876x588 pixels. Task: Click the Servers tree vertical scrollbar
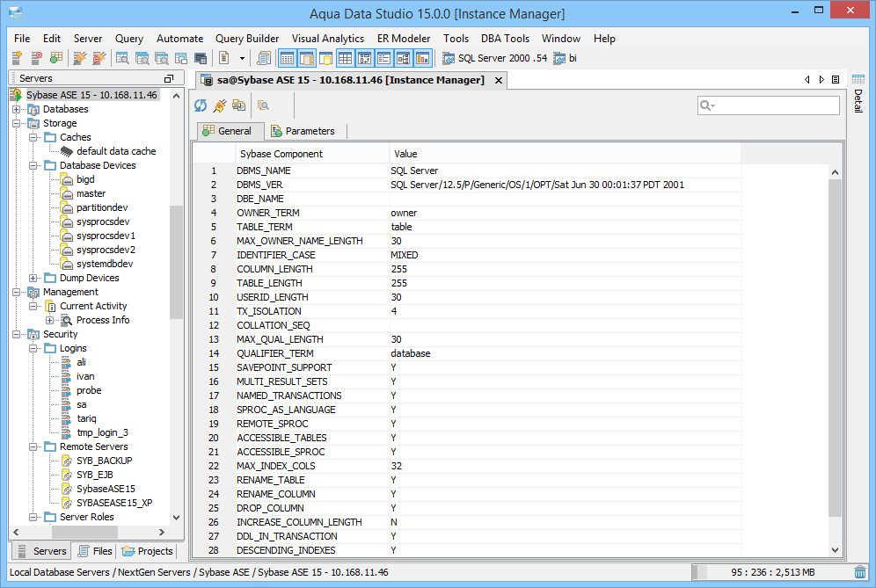(176, 261)
